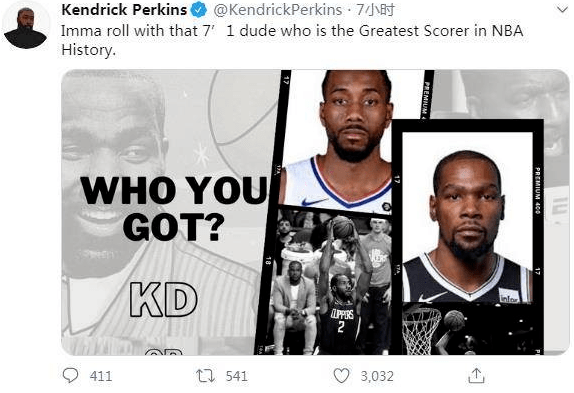Open the share upload icon
574x393 pixels.
tap(476, 376)
